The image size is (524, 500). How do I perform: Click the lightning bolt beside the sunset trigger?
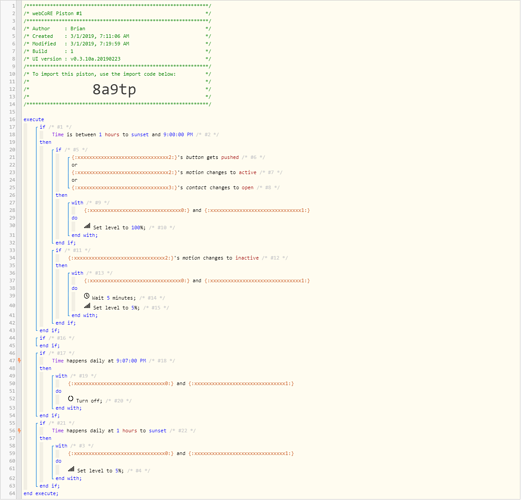click(19, 430)
